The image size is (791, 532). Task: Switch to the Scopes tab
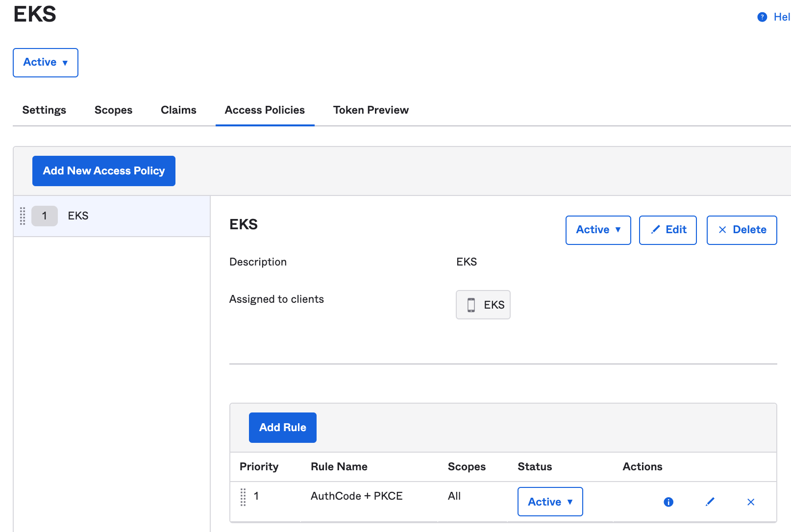[113, 110]
